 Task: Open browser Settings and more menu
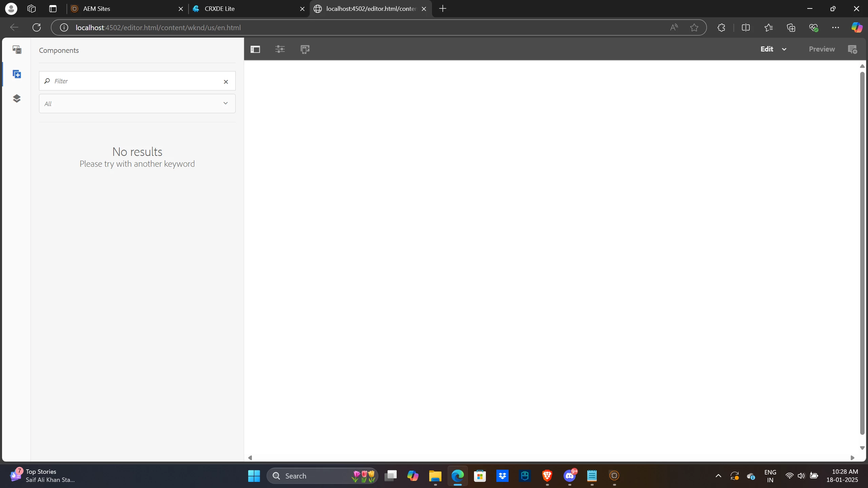coord(835,27)
